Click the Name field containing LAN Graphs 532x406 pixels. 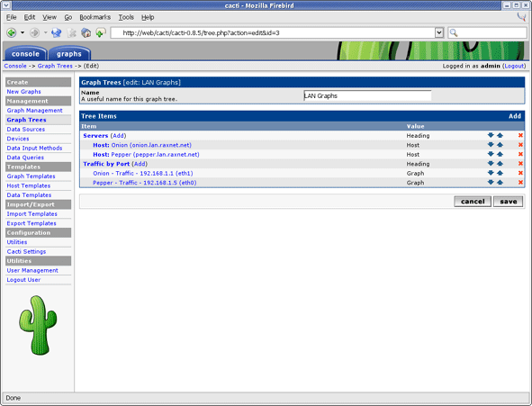click(367, 95)
